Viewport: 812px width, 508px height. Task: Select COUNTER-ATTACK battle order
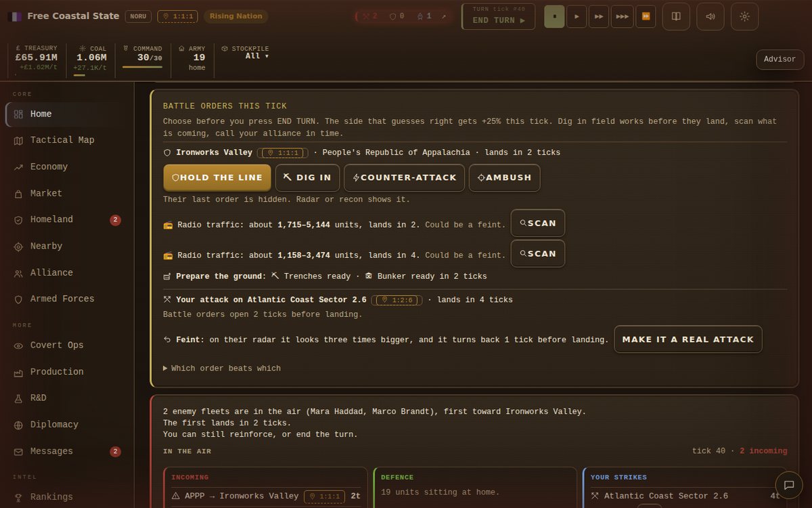click(405, 177)
